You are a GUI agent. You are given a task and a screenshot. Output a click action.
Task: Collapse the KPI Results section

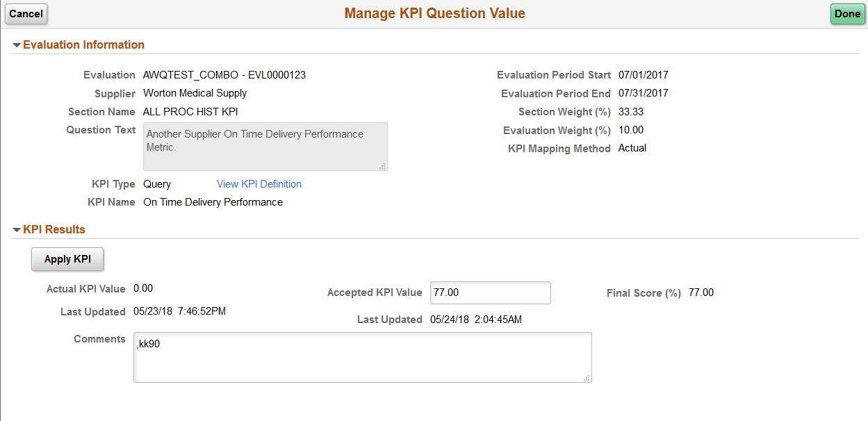click(x=17, y=229)
